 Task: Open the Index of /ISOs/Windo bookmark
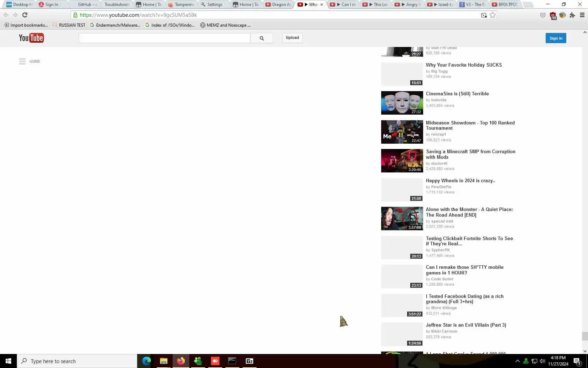[170, 25]
